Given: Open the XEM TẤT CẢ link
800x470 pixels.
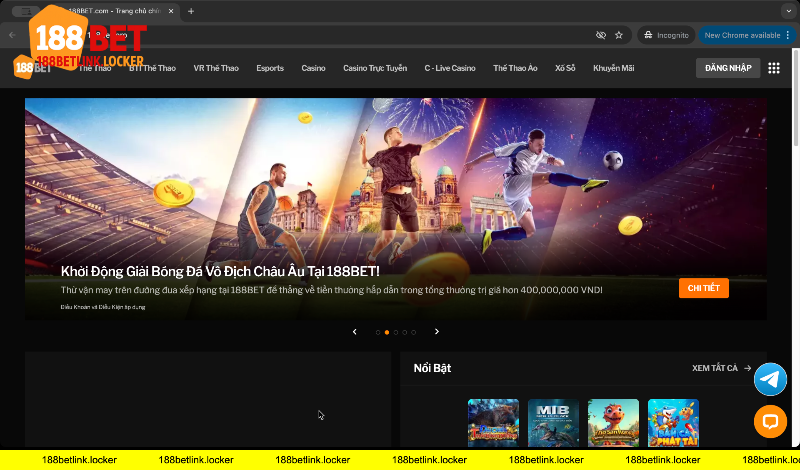Looking at the screenshot, I should 721,368.
